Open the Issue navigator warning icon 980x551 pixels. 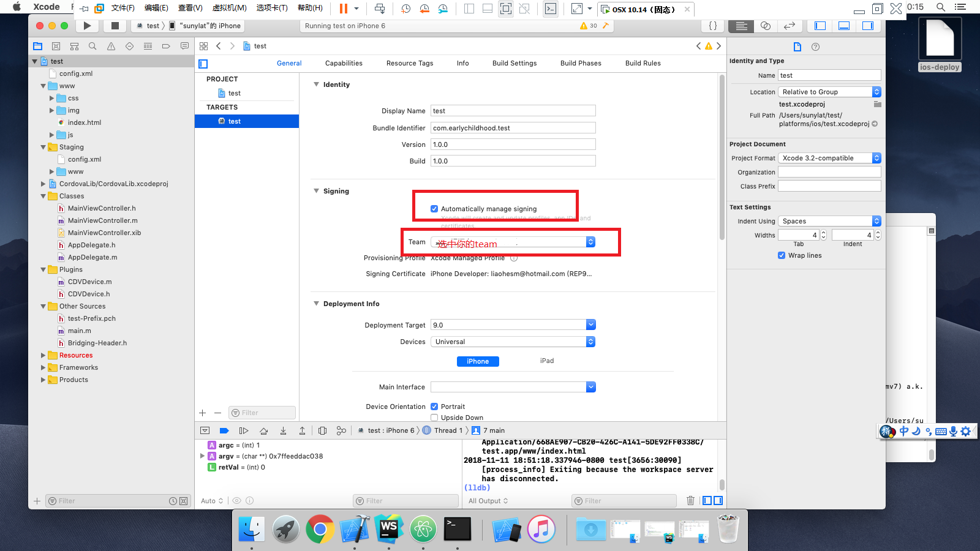(x=111, y=46)
